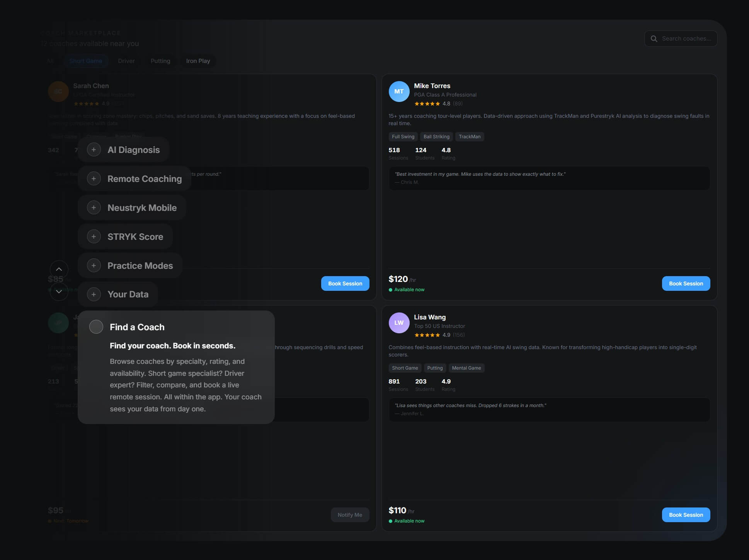Click Lisa Wang LW avatar
Image resolution: width=749 pixels, height=560 pixels.
point(398,323)
